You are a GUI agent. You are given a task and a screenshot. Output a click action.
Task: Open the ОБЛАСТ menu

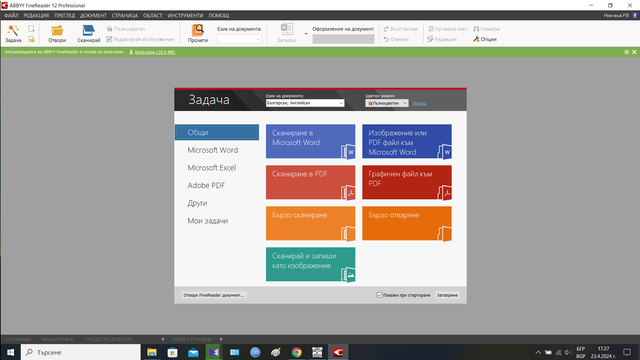tap(152, 16)
